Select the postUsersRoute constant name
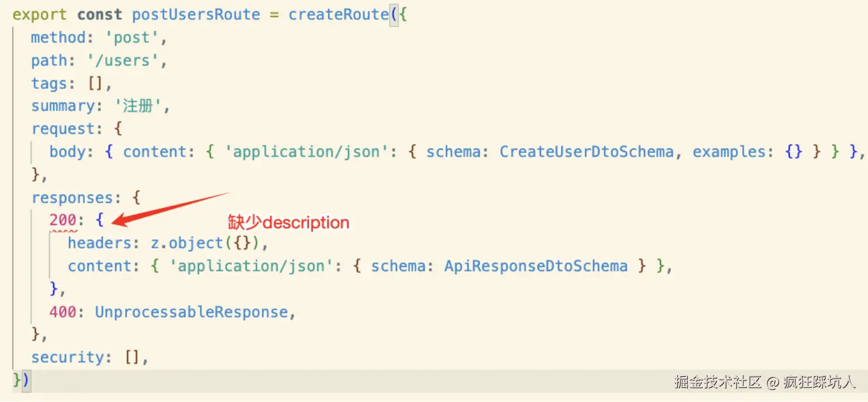 196,15
